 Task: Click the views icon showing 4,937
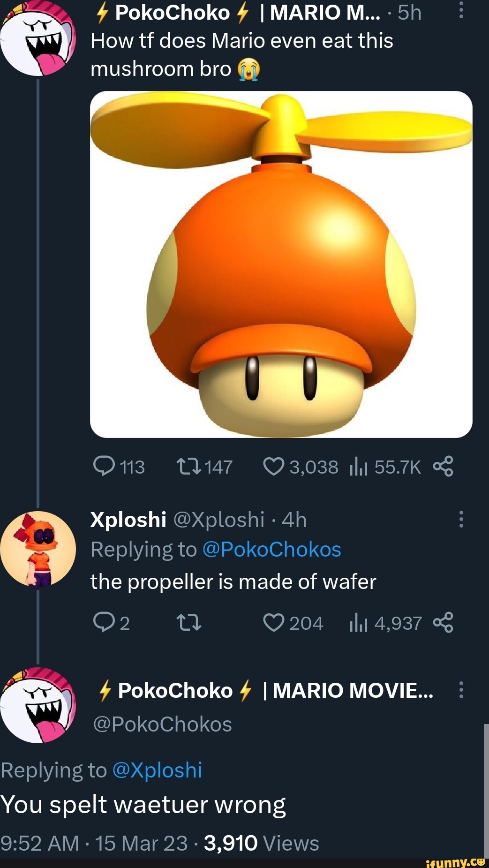pyautogui.click(x=357, y=623)
